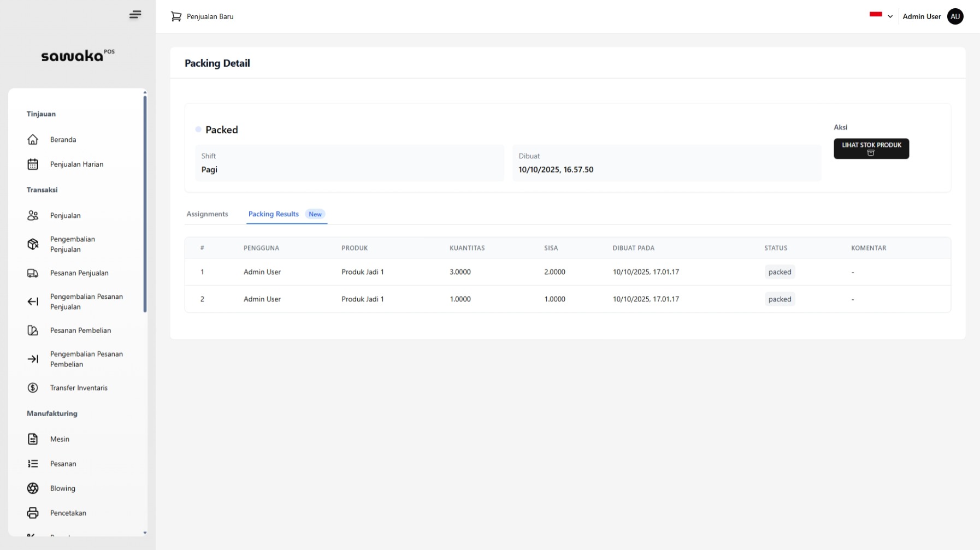Select the Pengembalian Penjualan box icon

(x=33, y=244)
